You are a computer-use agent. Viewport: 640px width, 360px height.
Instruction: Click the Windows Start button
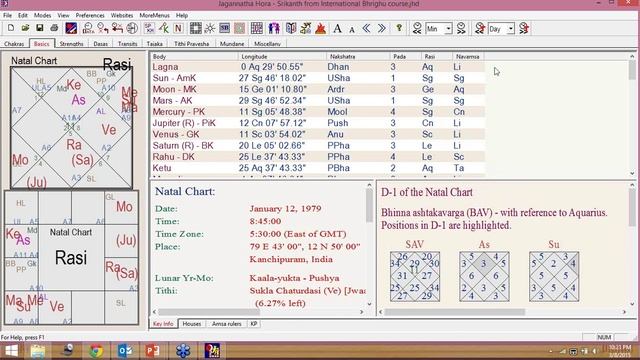click(11, 351)
